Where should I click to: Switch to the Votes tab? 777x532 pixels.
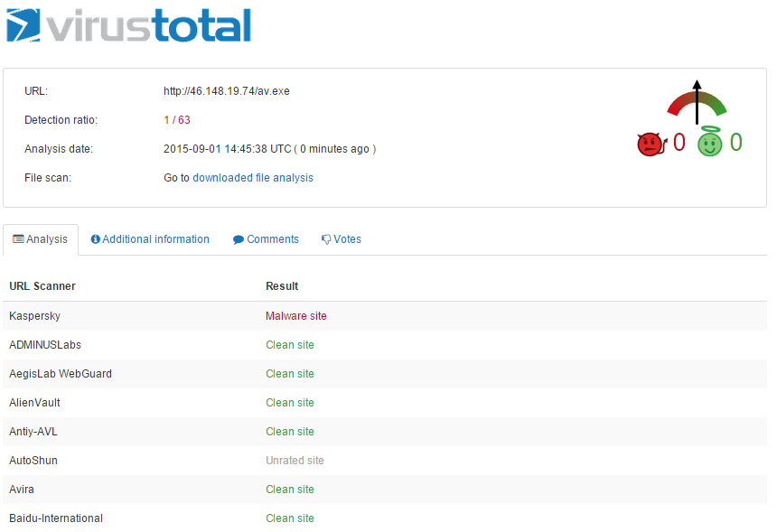click(341, 239)
